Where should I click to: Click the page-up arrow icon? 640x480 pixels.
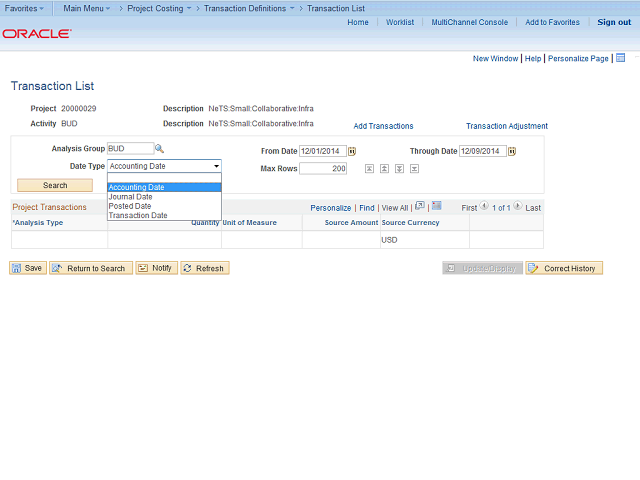pyautogui.click(x=384, y=169)
